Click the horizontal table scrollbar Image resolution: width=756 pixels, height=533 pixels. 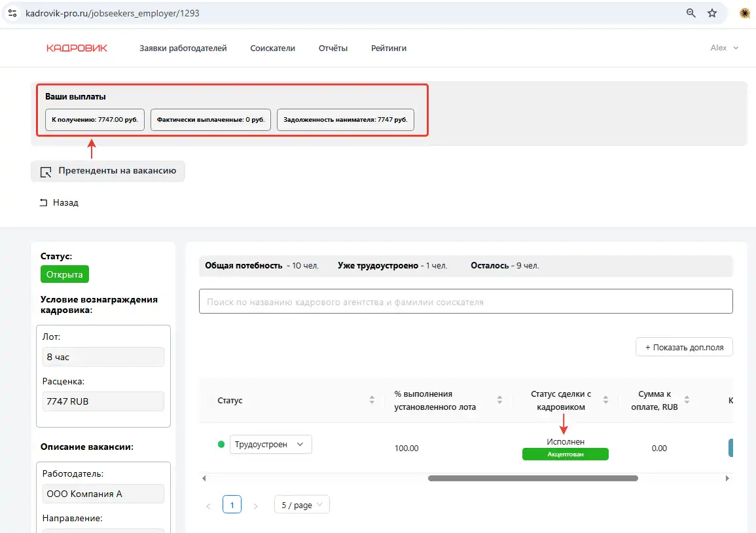click(x=532, y=478)
